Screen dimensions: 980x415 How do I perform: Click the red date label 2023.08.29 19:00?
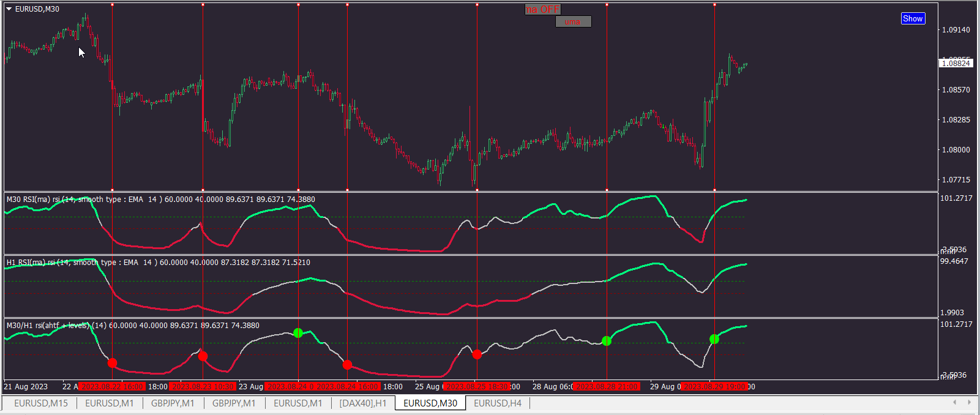[x=714, y=386]
